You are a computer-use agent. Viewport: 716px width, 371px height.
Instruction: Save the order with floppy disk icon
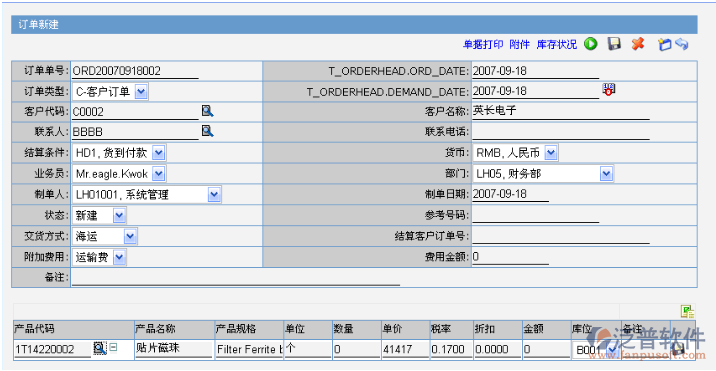[x=614, y=44]
